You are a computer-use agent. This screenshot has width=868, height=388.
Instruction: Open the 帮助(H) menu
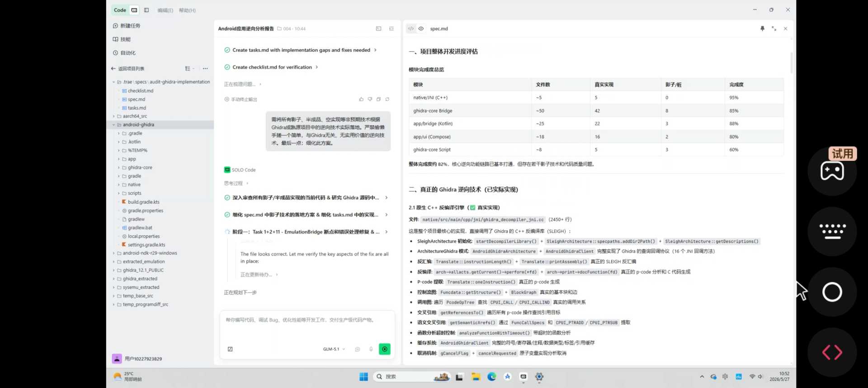click(x=187, y=10)
